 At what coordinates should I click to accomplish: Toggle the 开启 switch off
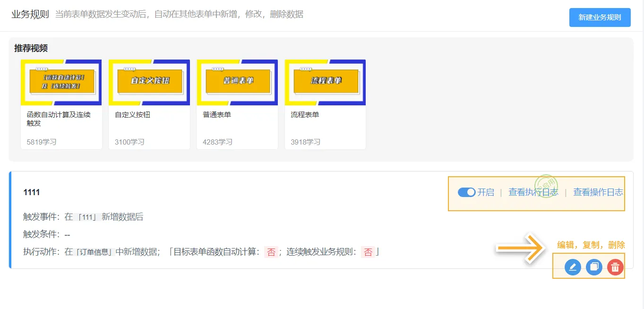pyautogui.click(x=466, y=192)
